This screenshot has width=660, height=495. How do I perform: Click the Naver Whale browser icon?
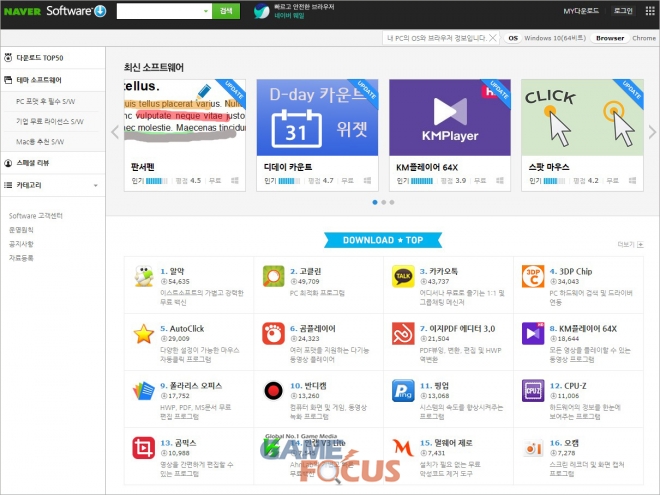(261, 11)
